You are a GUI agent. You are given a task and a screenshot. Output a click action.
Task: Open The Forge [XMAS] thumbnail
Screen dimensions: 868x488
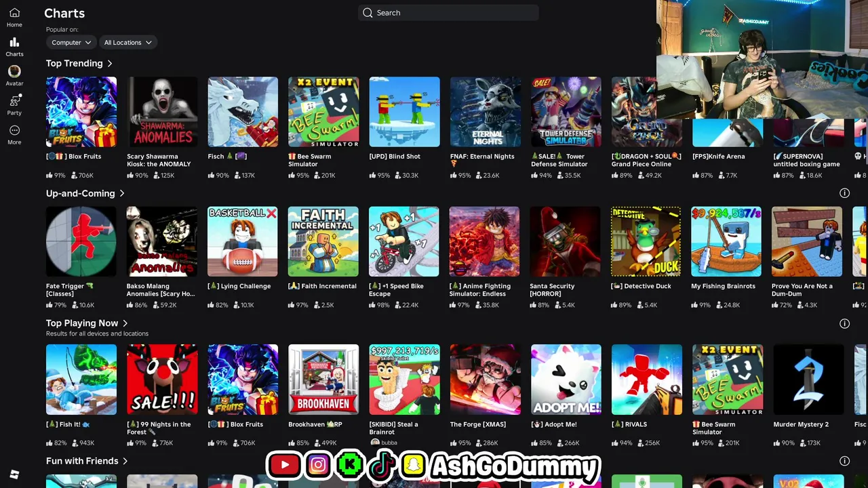click(x=486, y=380)
